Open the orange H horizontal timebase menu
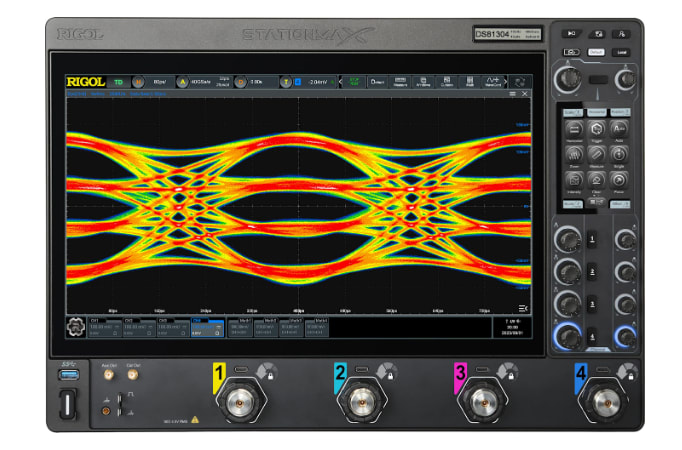The height and width of the screenshot is (450, 682). click(138, 82)
